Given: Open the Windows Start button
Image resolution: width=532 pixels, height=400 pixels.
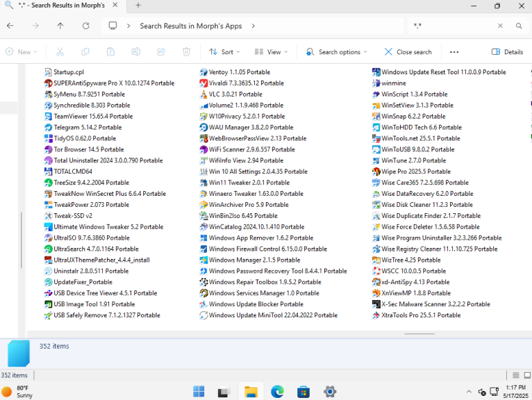Looking at the screenshot, I should 199,392.
